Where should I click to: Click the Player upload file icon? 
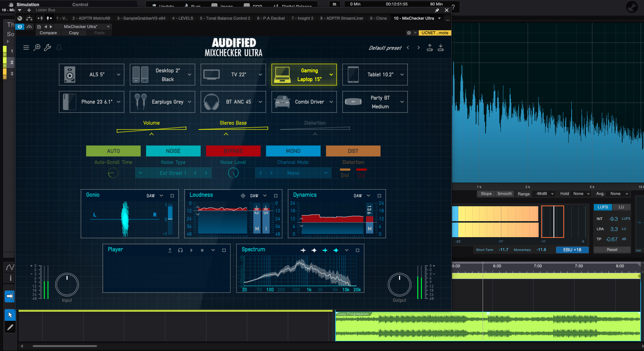170,250
